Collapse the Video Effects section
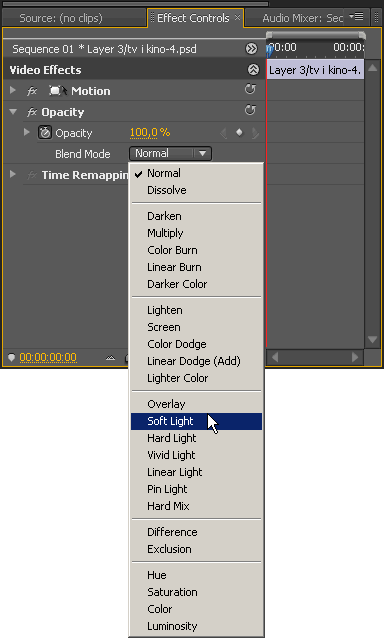The width and height of the screenshot is (384, 638). [x=253, y=70]
